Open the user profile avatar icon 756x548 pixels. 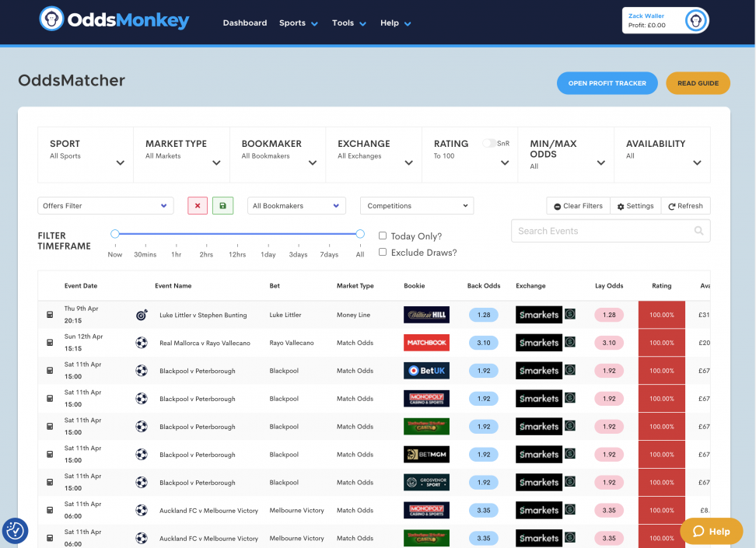[x=696, y=20]
